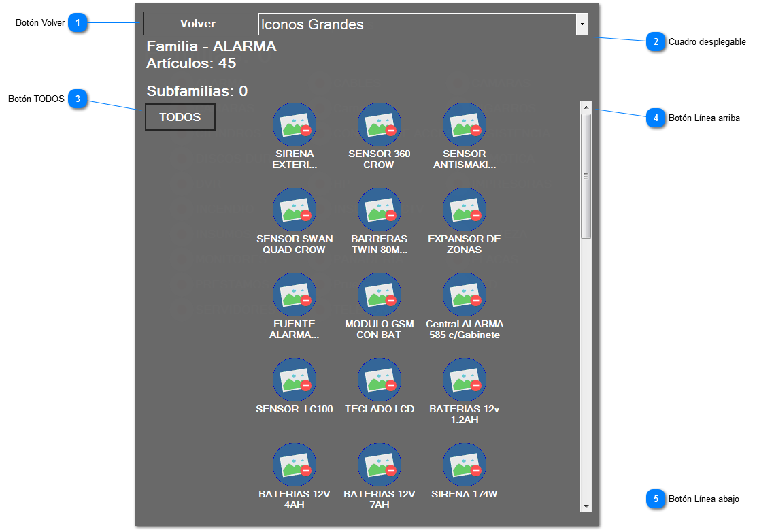
Task: Open the SENSOR 360 CROW item icon
Action: pos(379,124)
